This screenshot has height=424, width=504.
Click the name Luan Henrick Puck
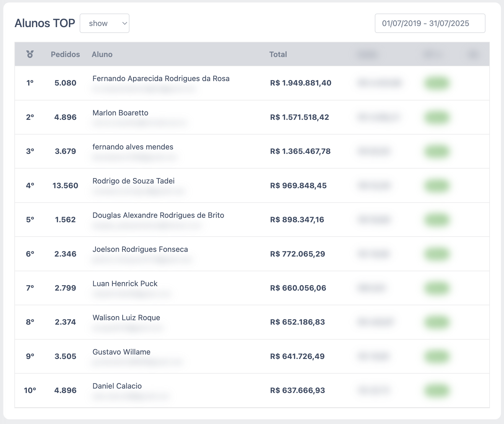pyautogui.click(x=125, y=284)
